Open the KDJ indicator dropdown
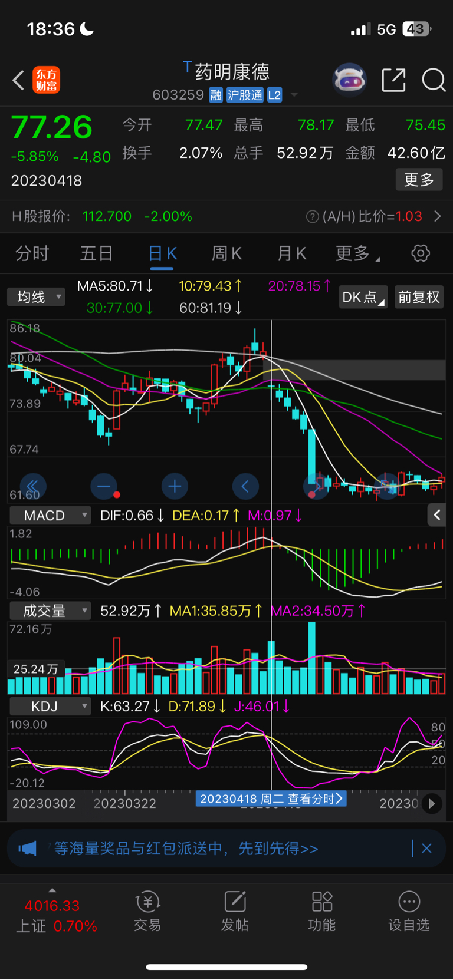Image resolution: width=453 pixels, height=980 pixels. [x=50, y=706]
